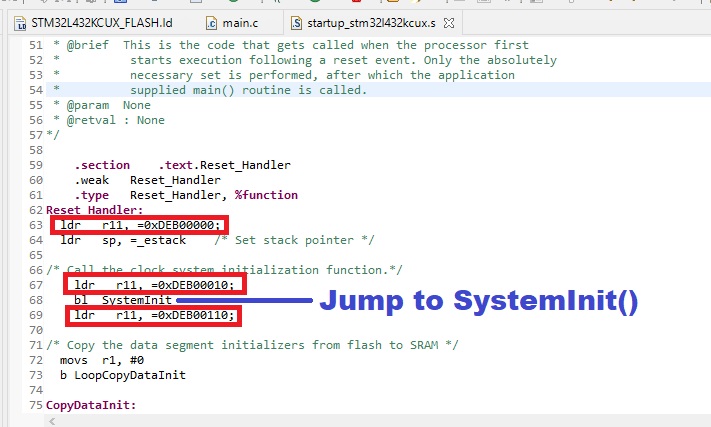Click the 'CopyDataInit:' label
This screenshot has width=711, height=427.
pos(91,405)
